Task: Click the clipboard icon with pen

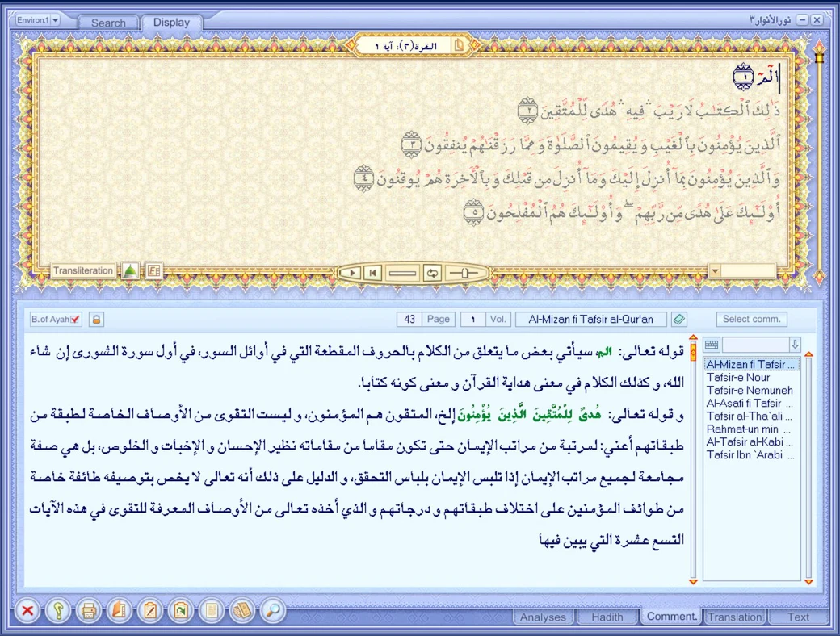Action: coord(150,611)
